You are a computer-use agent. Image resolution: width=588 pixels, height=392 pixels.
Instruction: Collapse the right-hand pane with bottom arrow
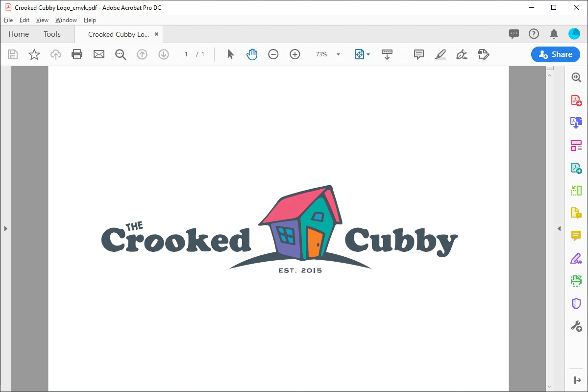(576, 380)
